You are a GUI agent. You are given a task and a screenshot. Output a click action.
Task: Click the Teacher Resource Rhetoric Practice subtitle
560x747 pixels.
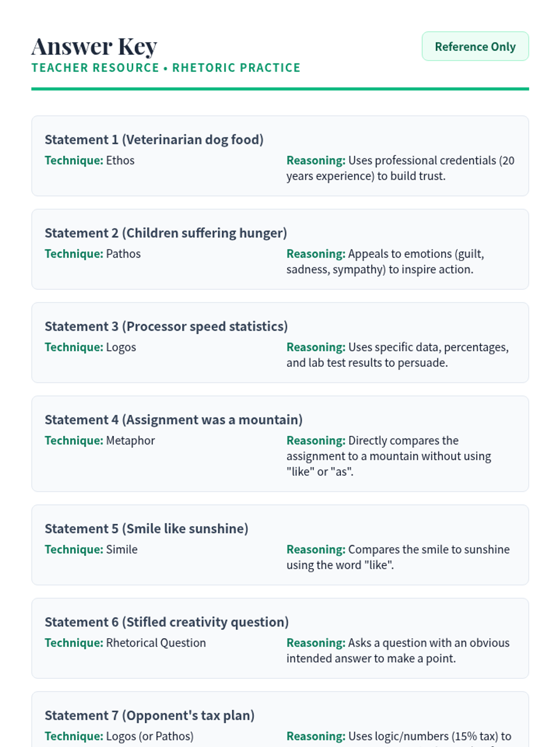pyautogui.click(x=166, y=68)
